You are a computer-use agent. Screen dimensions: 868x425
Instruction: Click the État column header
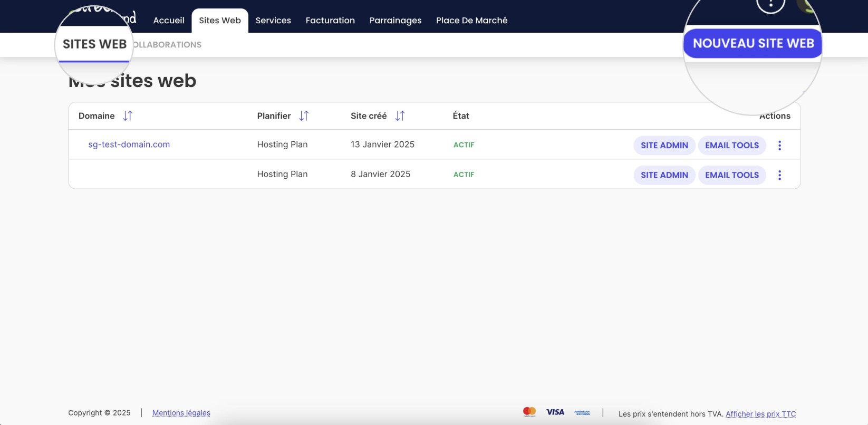click(x=461, y=116)
